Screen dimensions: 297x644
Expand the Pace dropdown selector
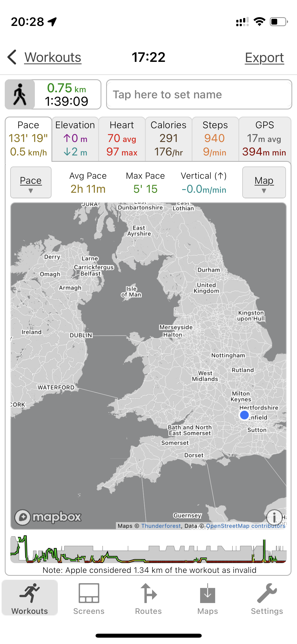pyautogui.click(x=31, y=182)
